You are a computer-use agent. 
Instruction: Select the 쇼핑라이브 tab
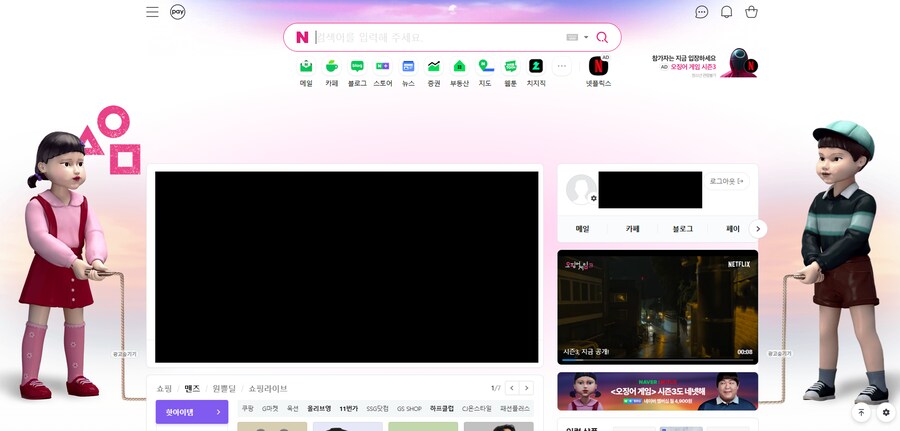pos(267,389)
